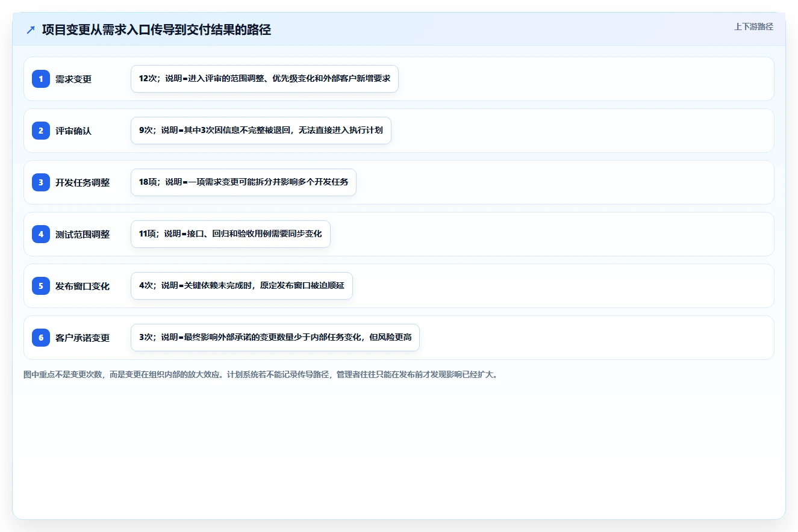Select step badge 2 for 评审确认
This screenshot has width=798, height=532.
point(41,131)
